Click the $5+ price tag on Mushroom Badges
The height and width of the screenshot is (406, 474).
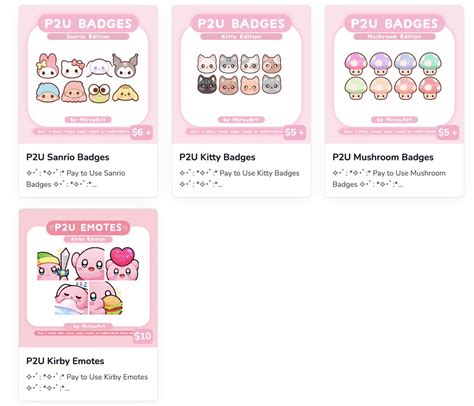coord(448,132)
